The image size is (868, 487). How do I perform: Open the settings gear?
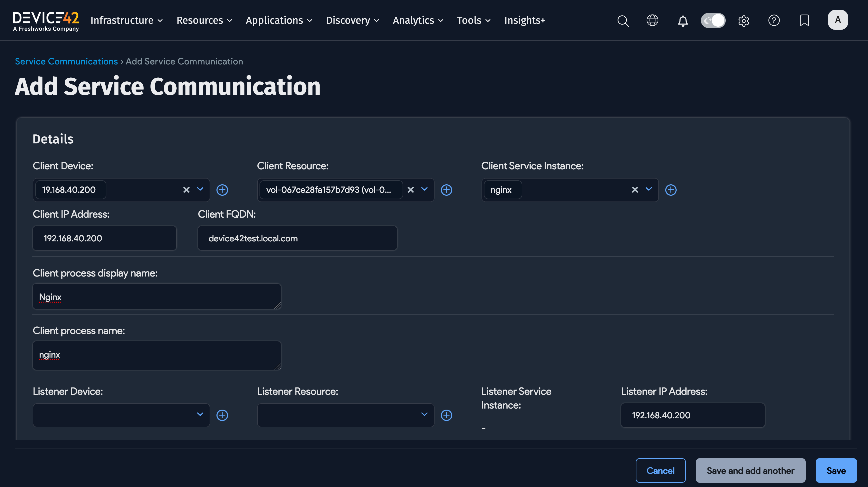[744, 21]
